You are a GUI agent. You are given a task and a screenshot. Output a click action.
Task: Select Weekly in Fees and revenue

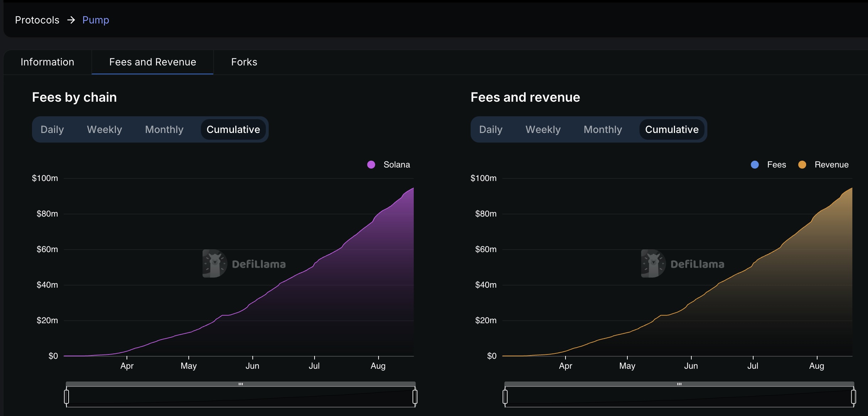point(543,129)
